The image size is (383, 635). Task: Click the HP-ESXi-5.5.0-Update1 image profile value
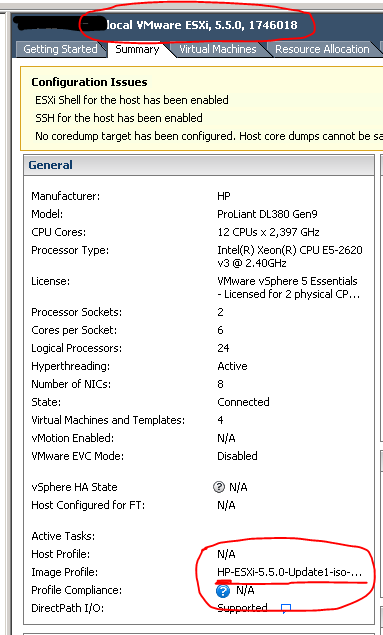pos(289,573)
